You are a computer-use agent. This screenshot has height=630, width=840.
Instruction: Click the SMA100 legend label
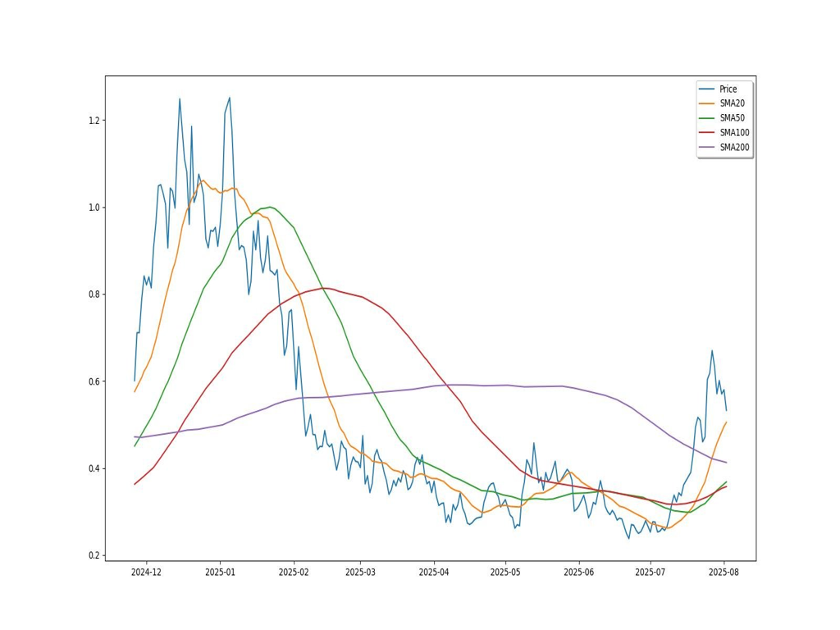pos(734,133)
